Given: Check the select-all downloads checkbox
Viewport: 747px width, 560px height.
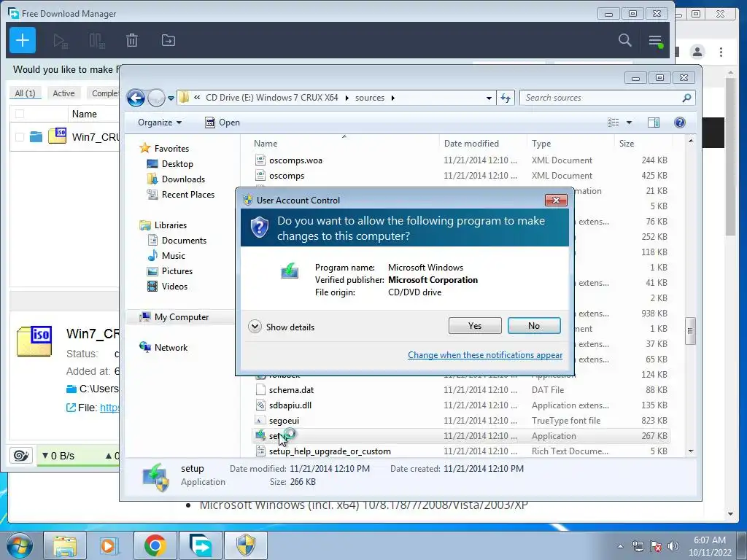Looking at the screenshot, I should coord(20,114).
